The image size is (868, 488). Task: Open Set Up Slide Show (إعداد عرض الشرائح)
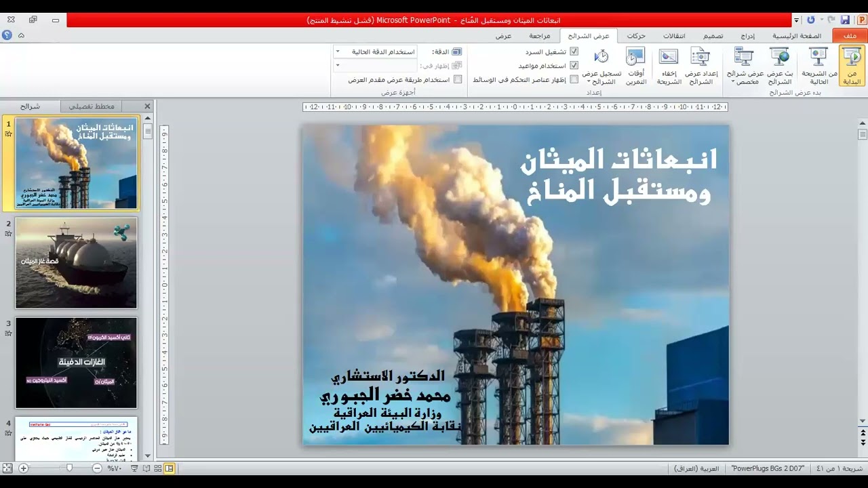(701, 65)
